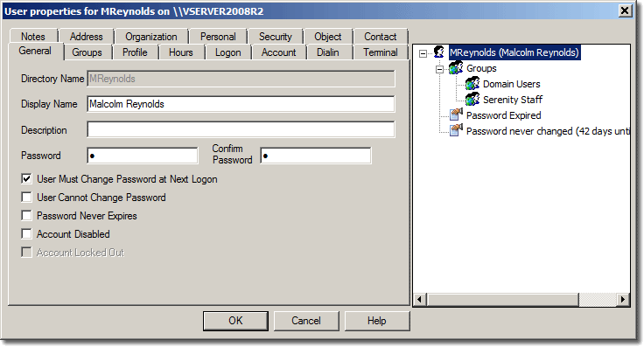
Task: Close the User properties dialog
Action: [x=625, y=10]
